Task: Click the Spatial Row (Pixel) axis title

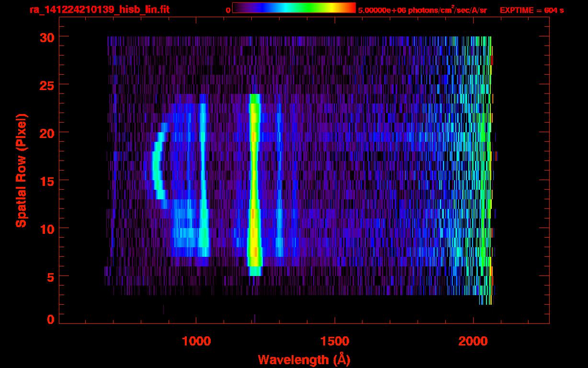Action: pyautogui.click(x=21, y=171)
